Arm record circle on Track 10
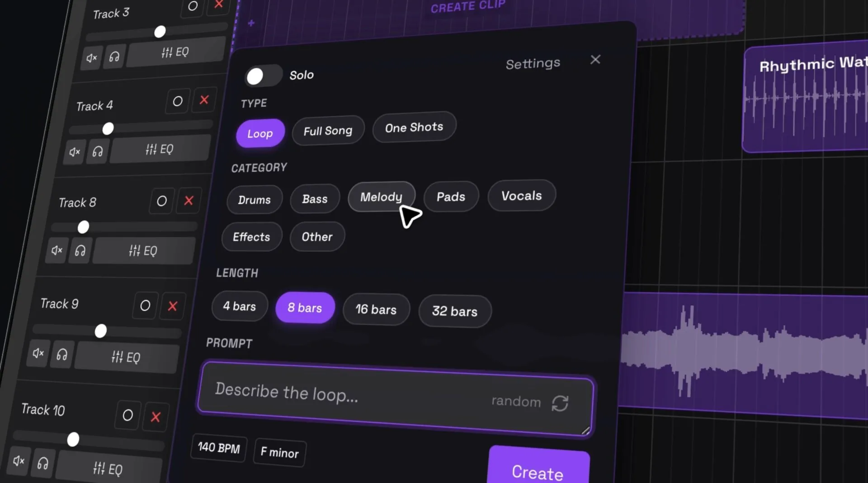This screenshot has width=868, height=483. [128, 415]
